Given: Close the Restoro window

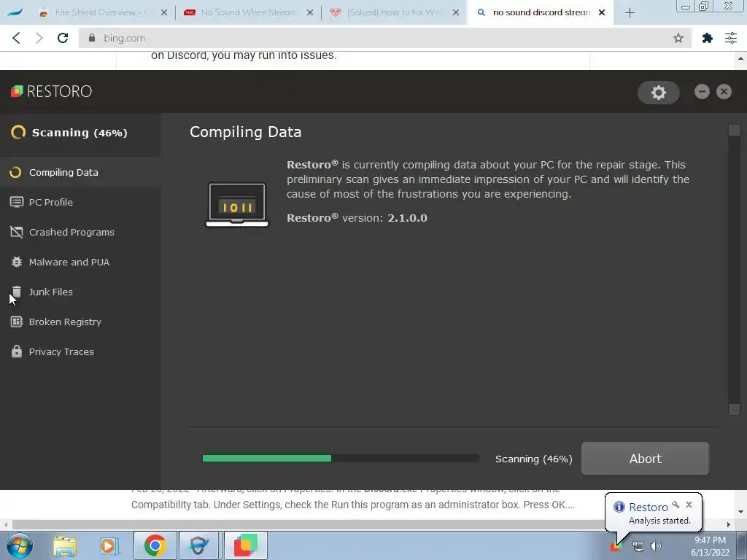Looking at the screenshot, I should click(x=724, y=91).
